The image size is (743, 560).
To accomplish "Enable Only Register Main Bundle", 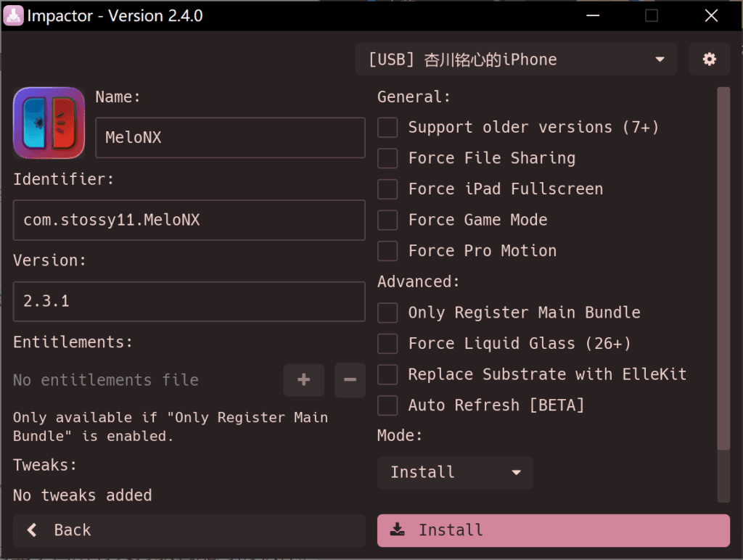I will pos(387,313).
